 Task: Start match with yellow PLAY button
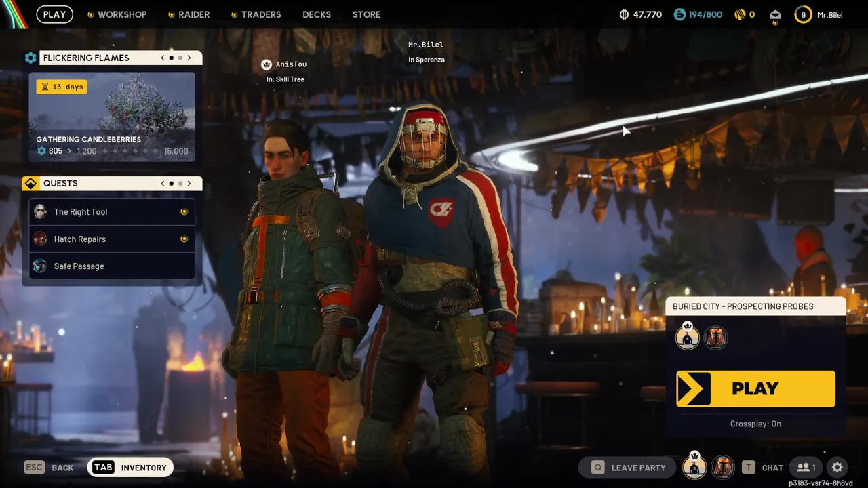coord(755,388)
